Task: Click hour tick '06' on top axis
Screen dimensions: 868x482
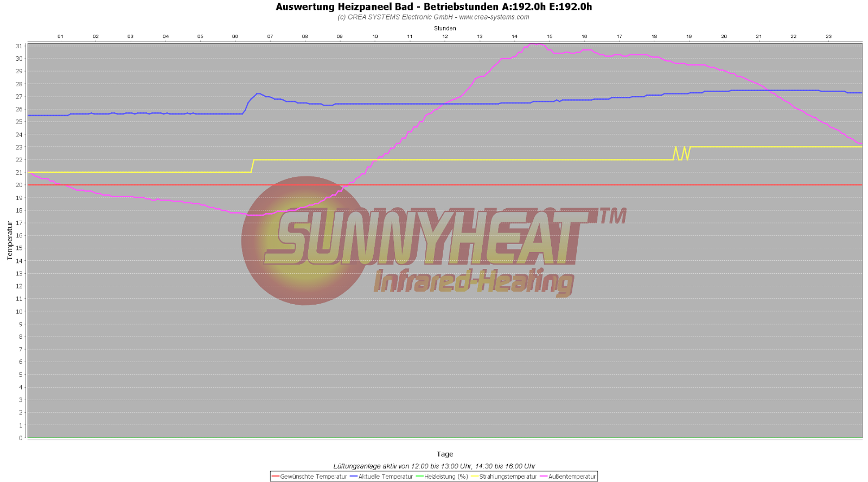Action: click(235, 36)
